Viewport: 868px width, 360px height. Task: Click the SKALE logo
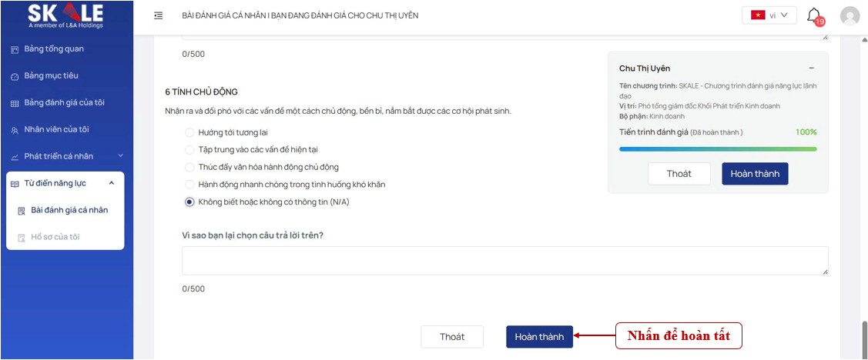[x=65, y=15]
